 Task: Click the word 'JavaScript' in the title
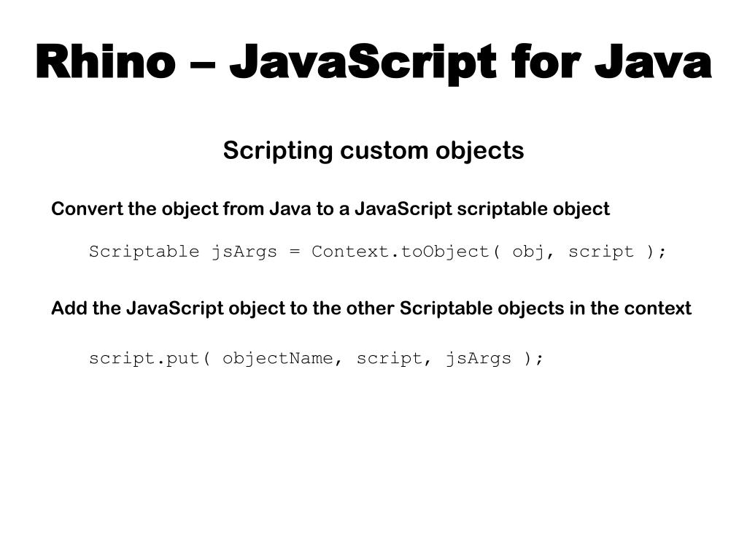point(363,64)
